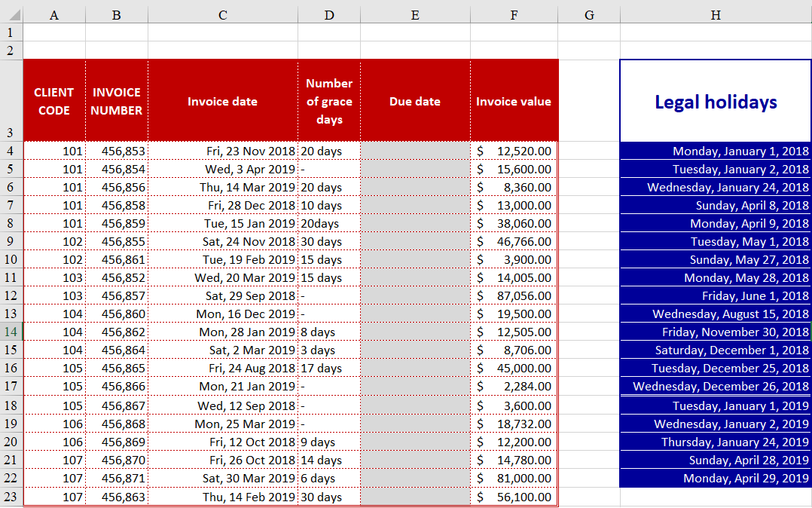Select invoice number 456,853

click(116, 151)
